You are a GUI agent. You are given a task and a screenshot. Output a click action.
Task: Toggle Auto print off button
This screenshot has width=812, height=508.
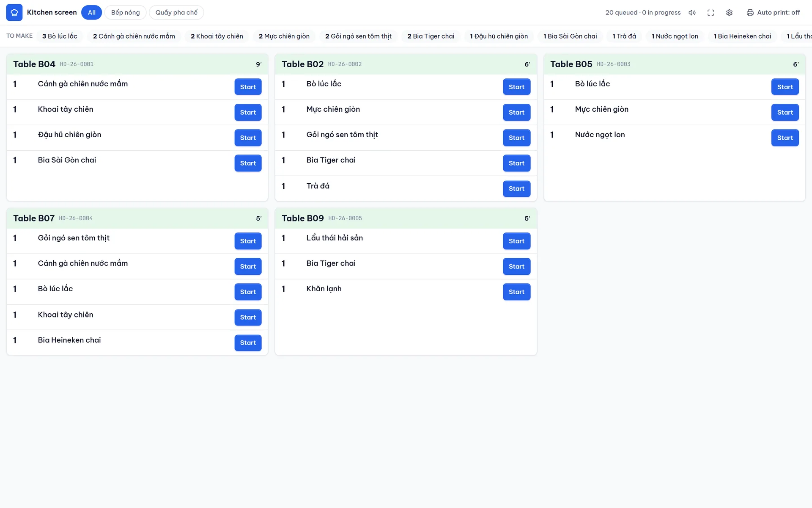(773, 13)
